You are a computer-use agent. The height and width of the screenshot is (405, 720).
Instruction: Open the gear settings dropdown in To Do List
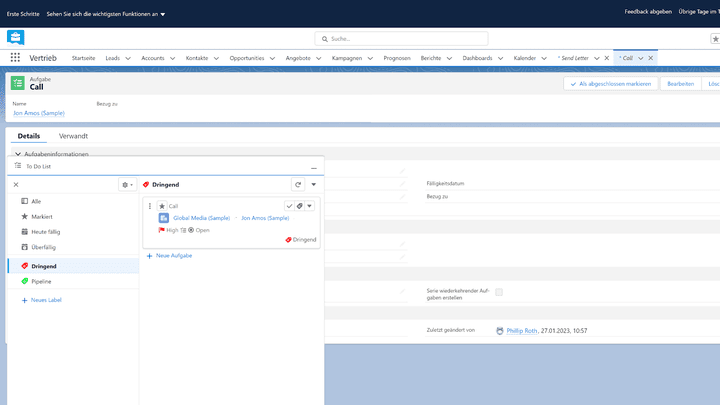click(127, 185)
